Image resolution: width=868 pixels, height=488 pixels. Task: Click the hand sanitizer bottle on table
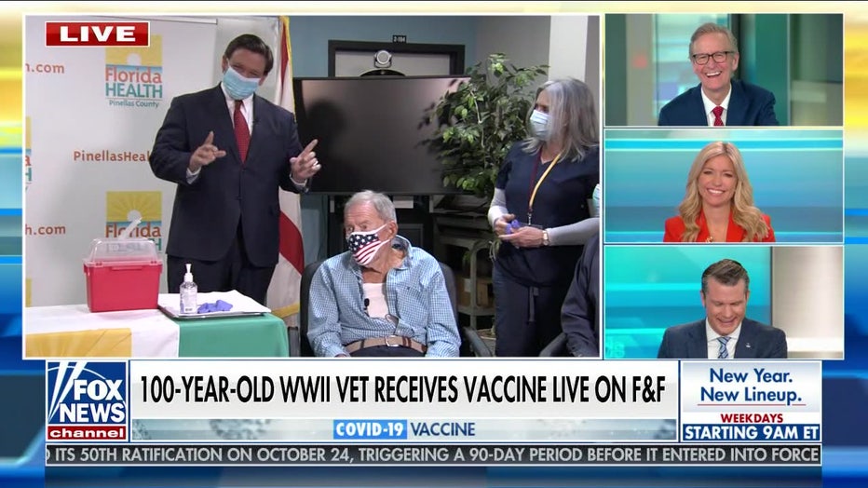(x=188, y=290)
